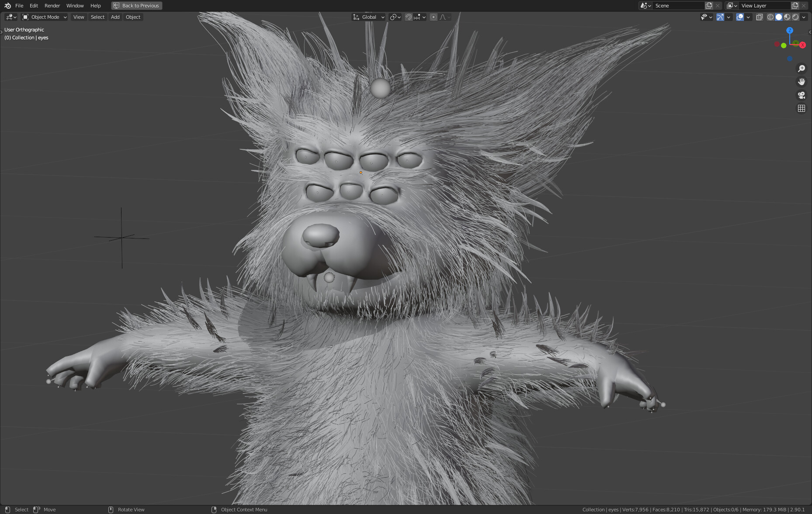Toggle X-Ray mode in the header

(x=759, y=17)
